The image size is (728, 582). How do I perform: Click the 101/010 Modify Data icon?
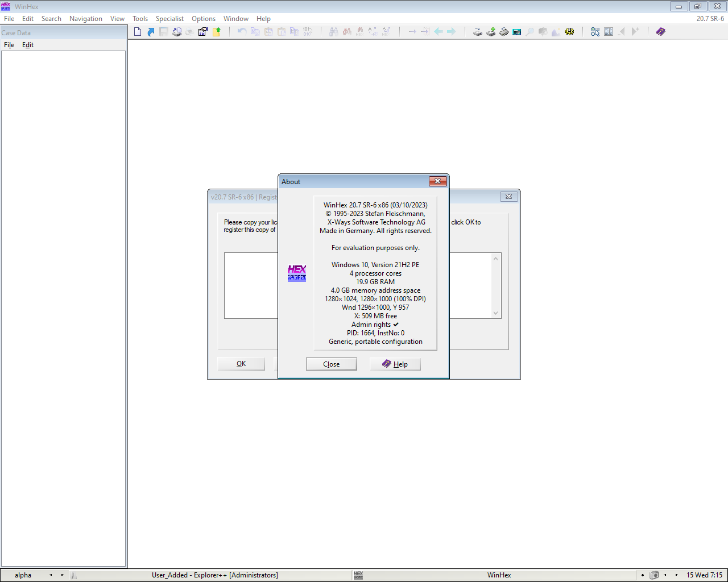click(x=307, y=32)
